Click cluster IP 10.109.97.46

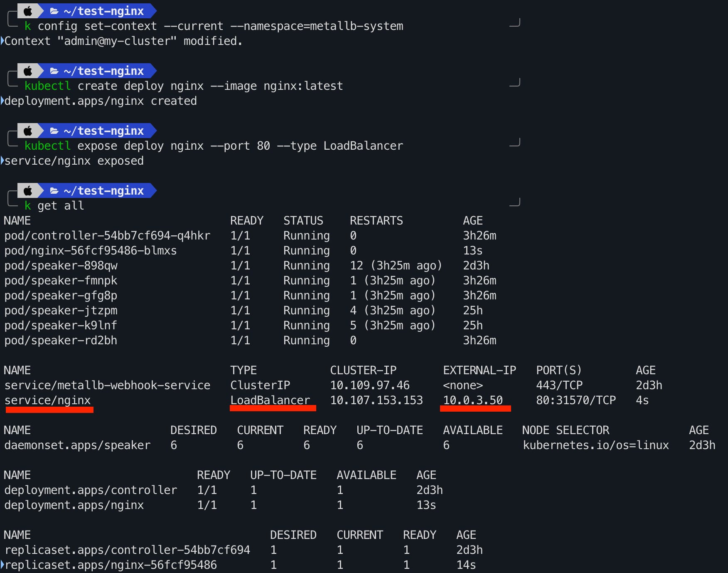pyautogui.click(x=370, y=385)
